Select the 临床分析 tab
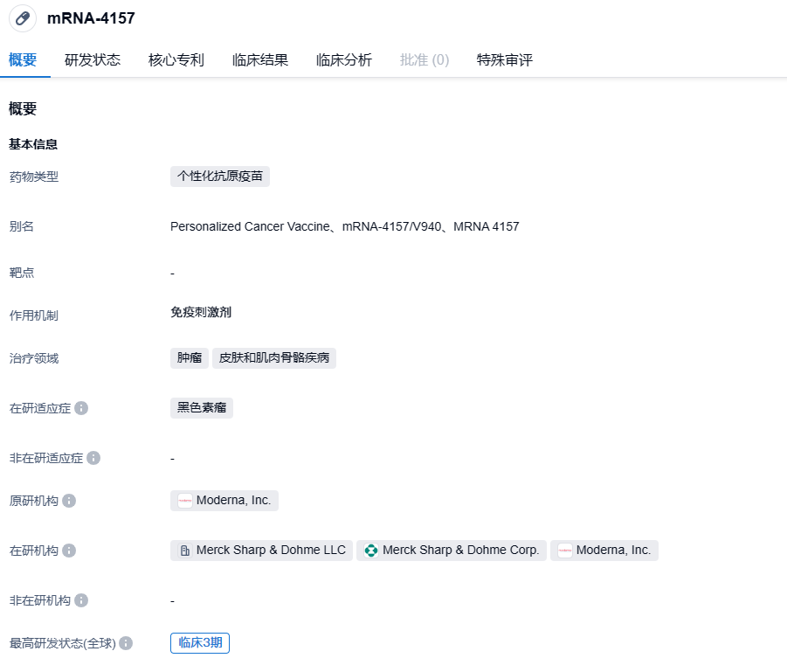787x672 pixels. pyautogui.click(x=344, y=60)
